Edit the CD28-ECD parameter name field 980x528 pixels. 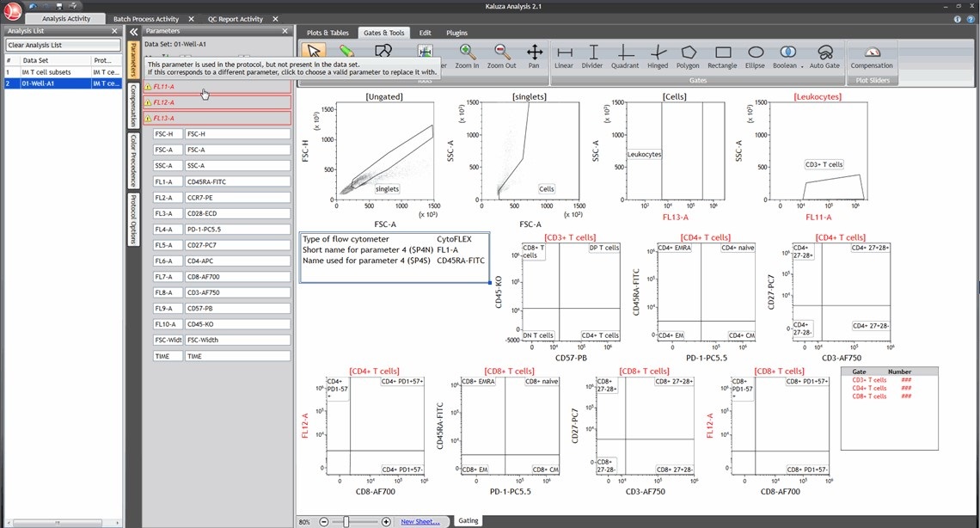(237, 213)
